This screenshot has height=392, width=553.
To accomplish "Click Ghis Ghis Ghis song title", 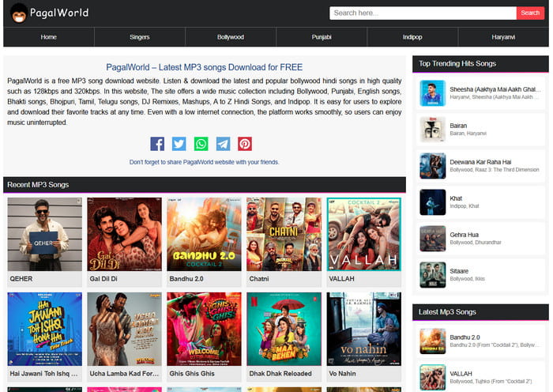I will [192, 373].
